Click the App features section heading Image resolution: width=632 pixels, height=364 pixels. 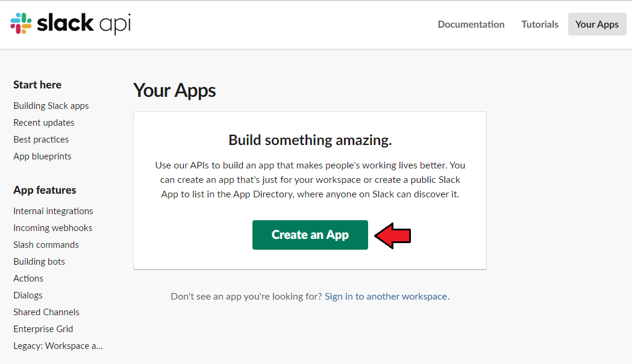[x=45, y=190]
